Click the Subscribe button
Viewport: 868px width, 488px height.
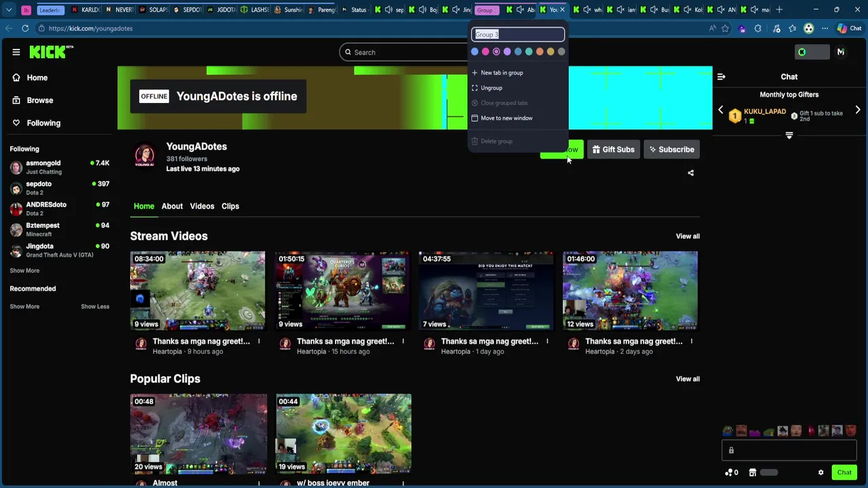point(671,150)
